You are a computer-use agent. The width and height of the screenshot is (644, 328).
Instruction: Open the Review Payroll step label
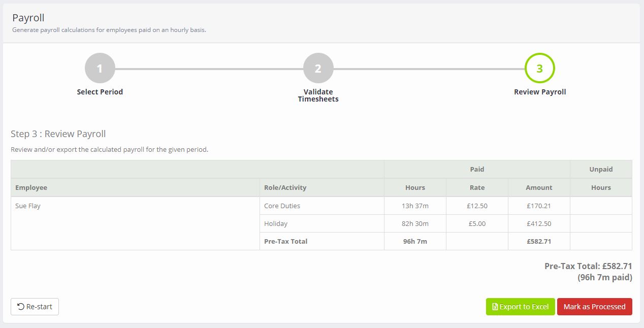pos(540,92)
